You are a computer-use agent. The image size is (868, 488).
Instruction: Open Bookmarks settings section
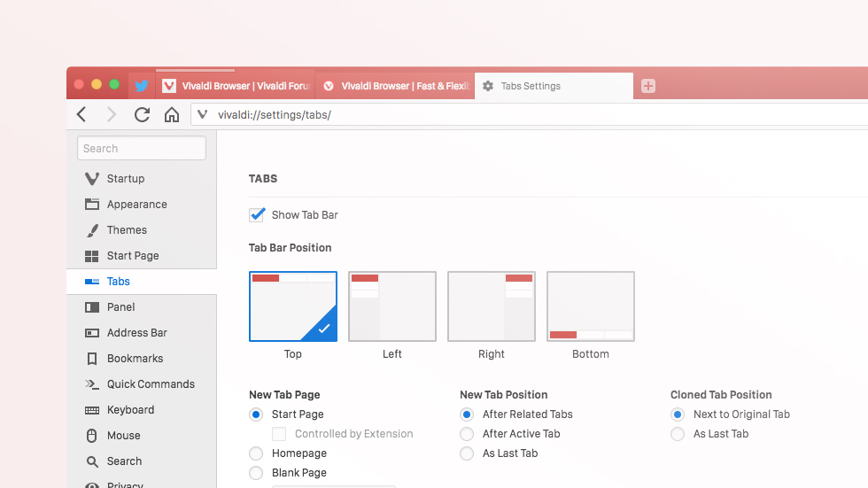coord(142,359)
